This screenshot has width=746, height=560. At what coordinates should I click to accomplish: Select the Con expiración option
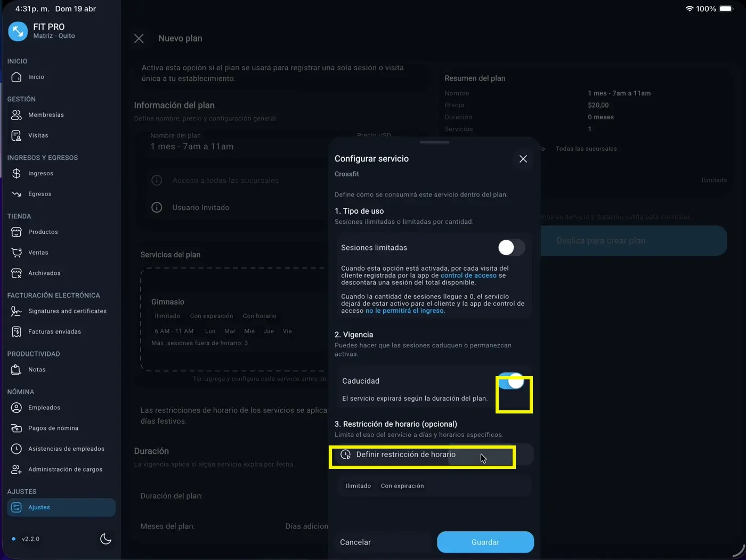pos(402,485)
